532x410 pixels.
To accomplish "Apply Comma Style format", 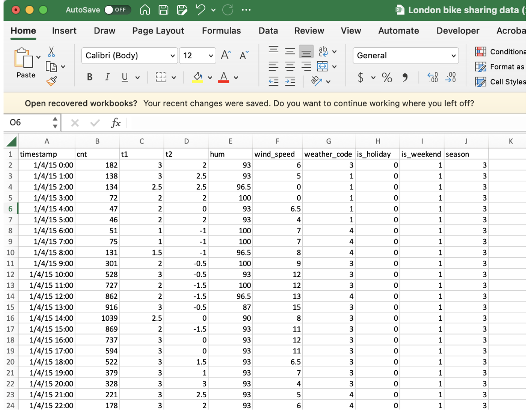I will click(x=405, y=78).
